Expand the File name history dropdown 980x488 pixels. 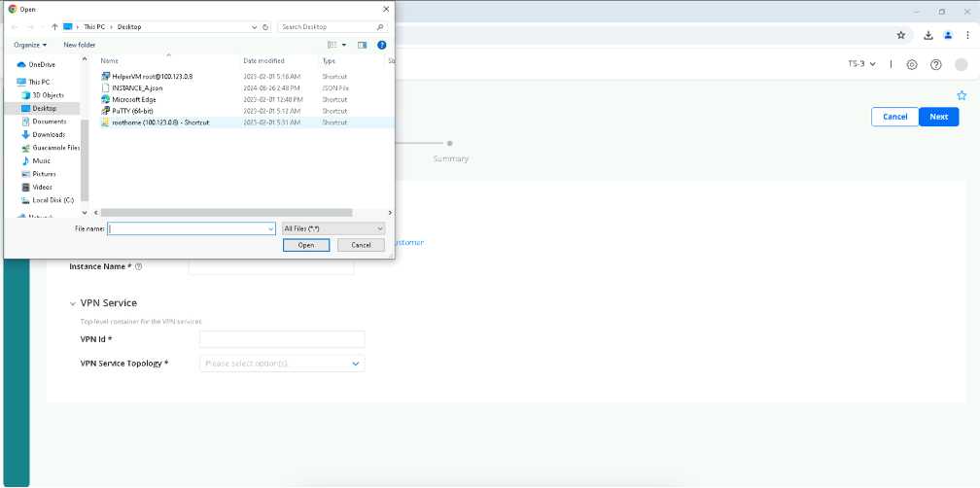[x=271, y=228]
